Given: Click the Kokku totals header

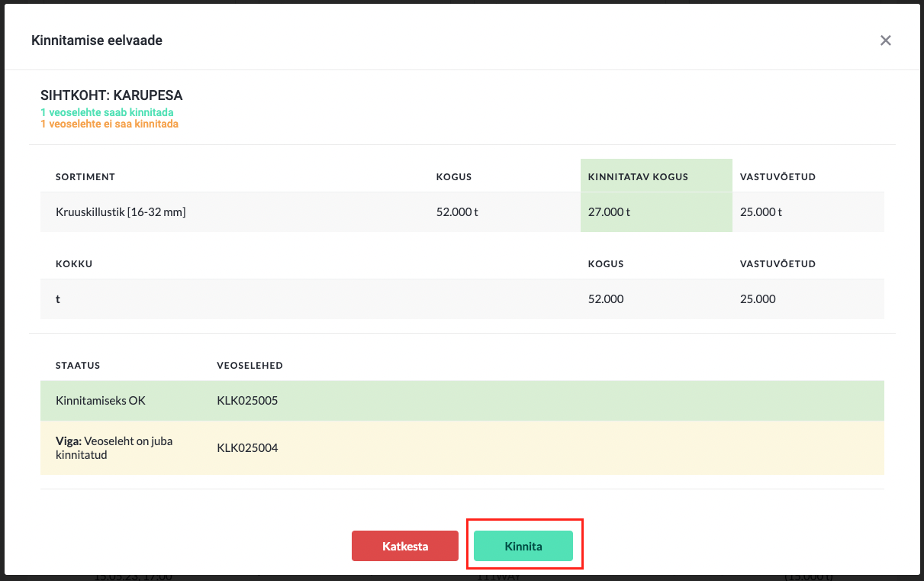Looking at the screenshot, I should 74,264.
